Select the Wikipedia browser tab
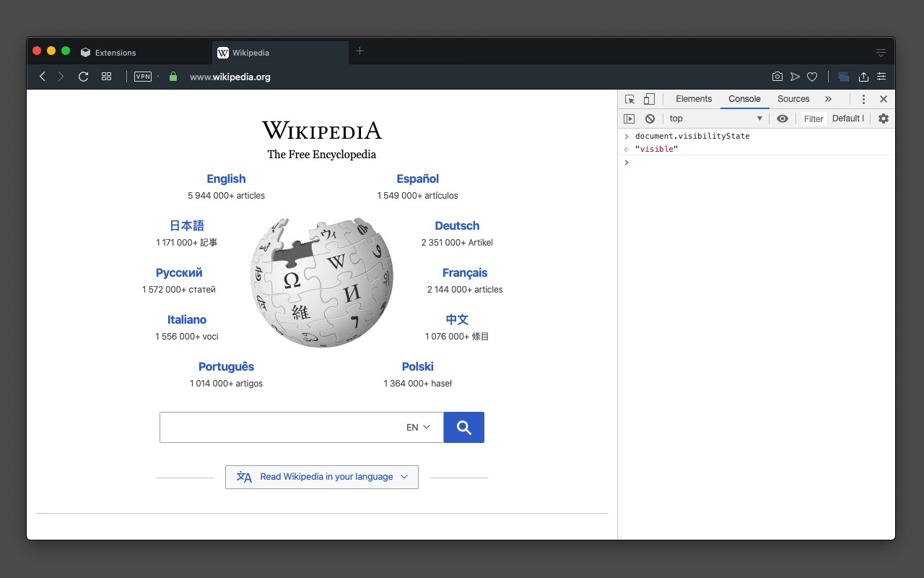This screenshot has height=578, width=924. [x=281, y=53]
